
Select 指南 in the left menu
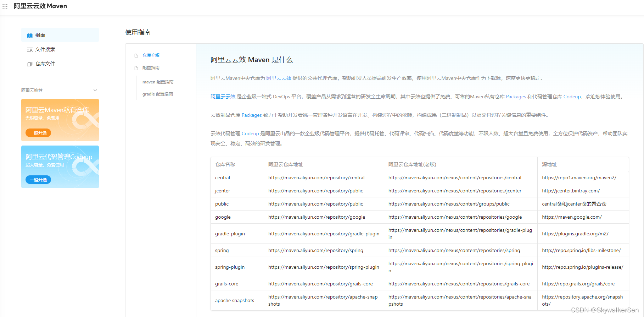tap(60, 35)
